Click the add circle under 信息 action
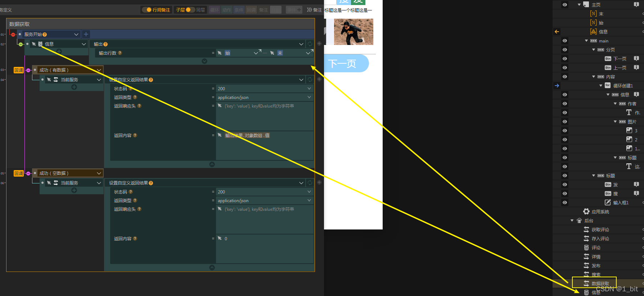The width and height of the screenshot is (644, 296). click(59, 51)
